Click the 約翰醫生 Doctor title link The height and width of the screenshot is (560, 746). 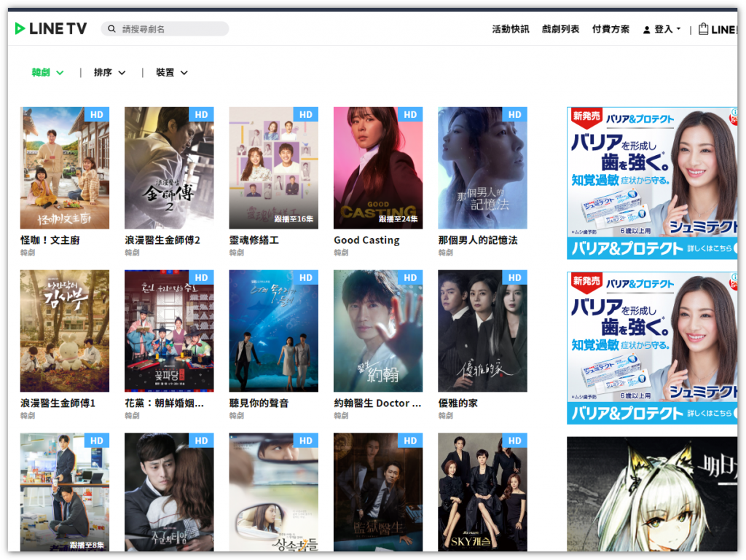pos(377,403)
